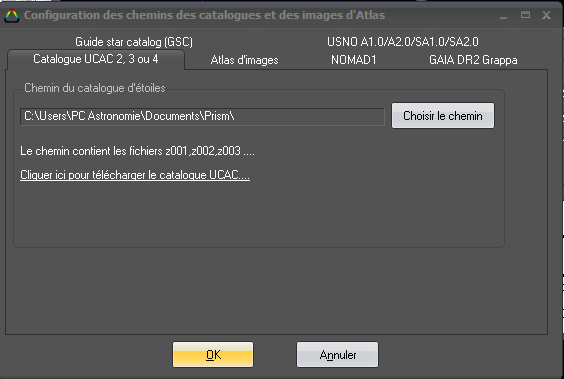This screenshot has height=379, width=564.
Task: Close the configuration dialog with X
Action: (x=546, y=15)
